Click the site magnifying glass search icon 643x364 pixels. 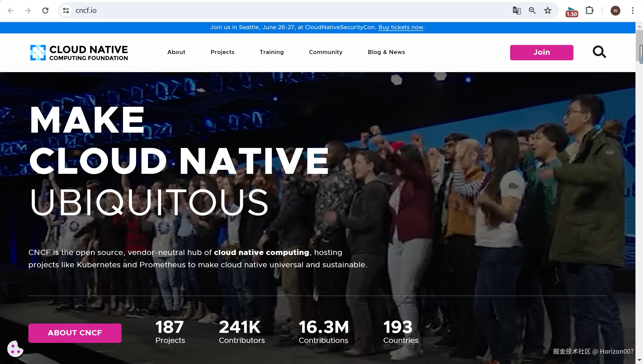599,52
